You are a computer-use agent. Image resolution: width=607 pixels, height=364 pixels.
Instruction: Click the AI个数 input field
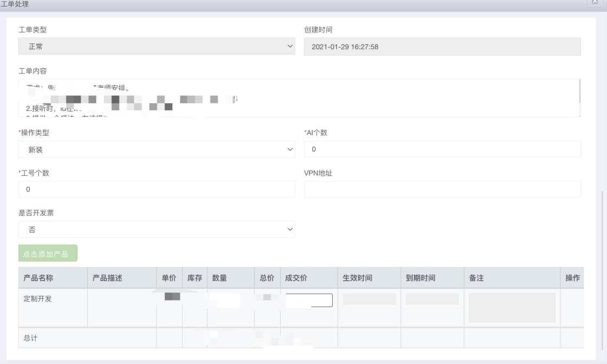(x=442, y=149)
